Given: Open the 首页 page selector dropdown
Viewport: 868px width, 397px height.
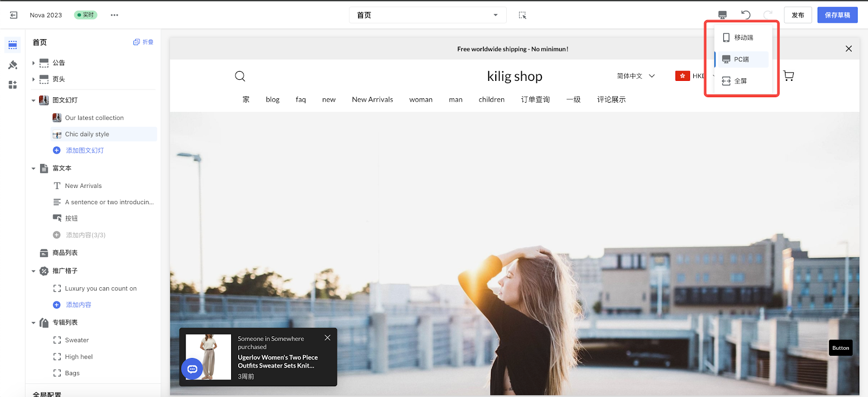Looking at the screenshot, I should click(x=427, y=15).
